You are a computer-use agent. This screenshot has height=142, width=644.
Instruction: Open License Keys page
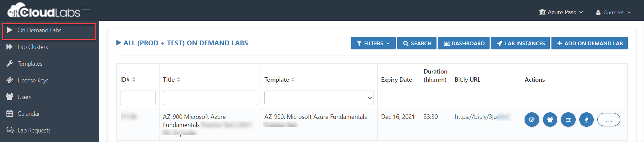tap(33, 80)
